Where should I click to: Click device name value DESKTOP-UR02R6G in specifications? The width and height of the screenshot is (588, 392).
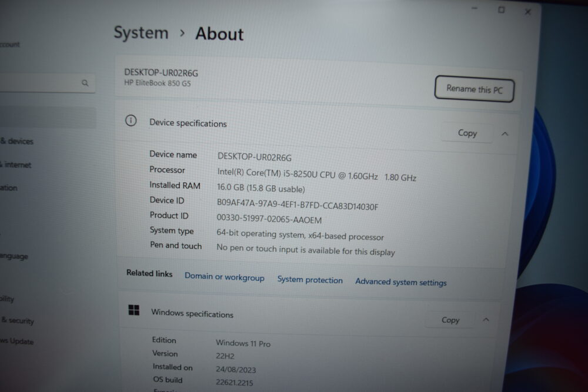coord(254,157)
